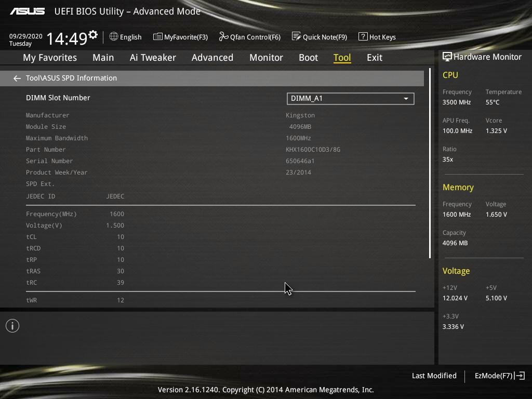Select the Monitor tab
The height and width of the screenshot is (399, 532).
tap(266, 58)
